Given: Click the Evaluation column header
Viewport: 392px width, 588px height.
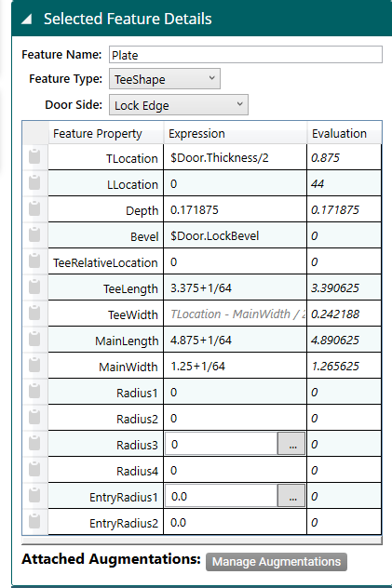Looking at the screenshot, I should click(x=345, y=133).
